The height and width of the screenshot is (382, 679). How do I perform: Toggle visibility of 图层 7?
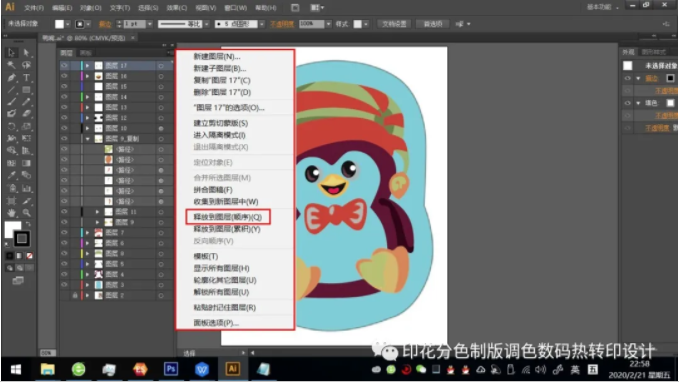[x=64, y=233]
